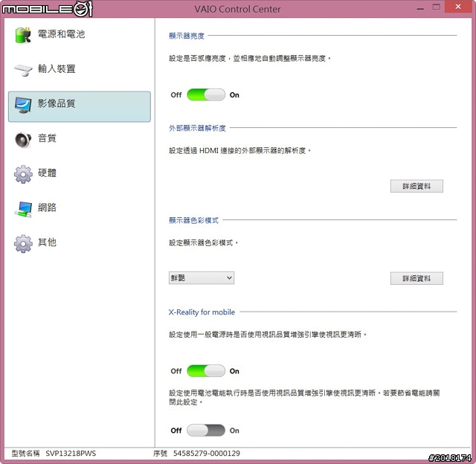This screenshot has height=464, width=476.
Task: Click the VAIO Control Center title text
Action: pos(238,9)
